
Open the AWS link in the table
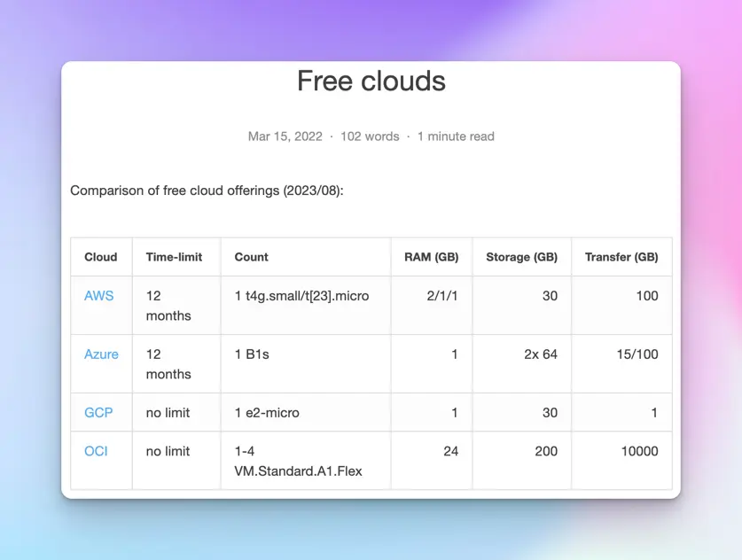(98, 296)
